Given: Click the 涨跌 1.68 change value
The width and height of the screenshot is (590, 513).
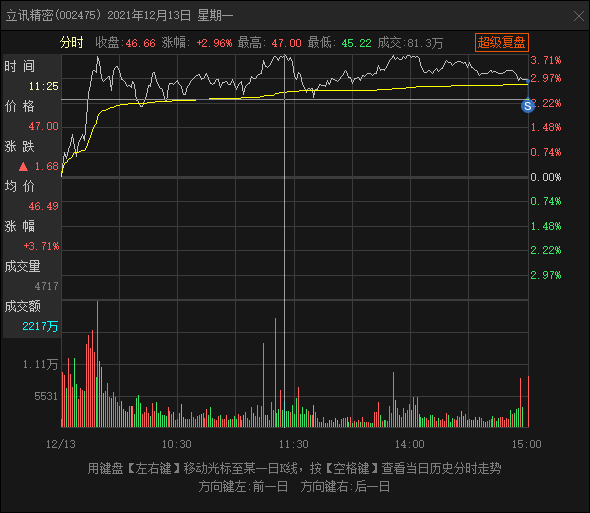Looking at the screenshot, I should (x=47, y=166).
